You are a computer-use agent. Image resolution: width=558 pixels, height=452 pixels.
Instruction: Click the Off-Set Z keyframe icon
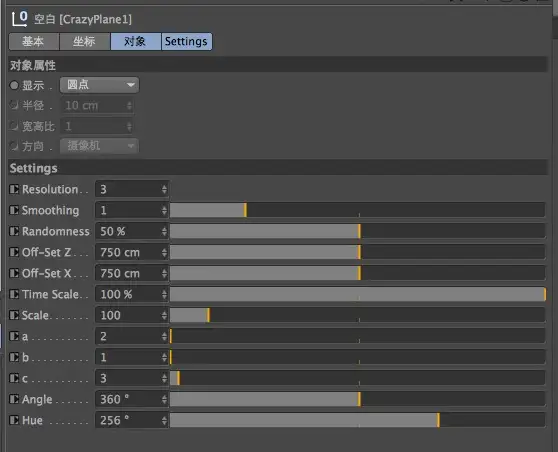pos(14,252)
